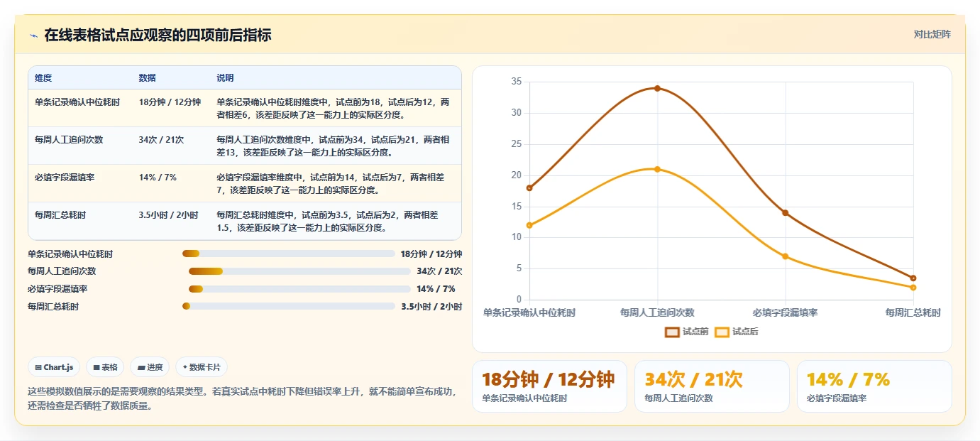Click the 说明 column header
980x441 pixels.
[x=225, y=78]
